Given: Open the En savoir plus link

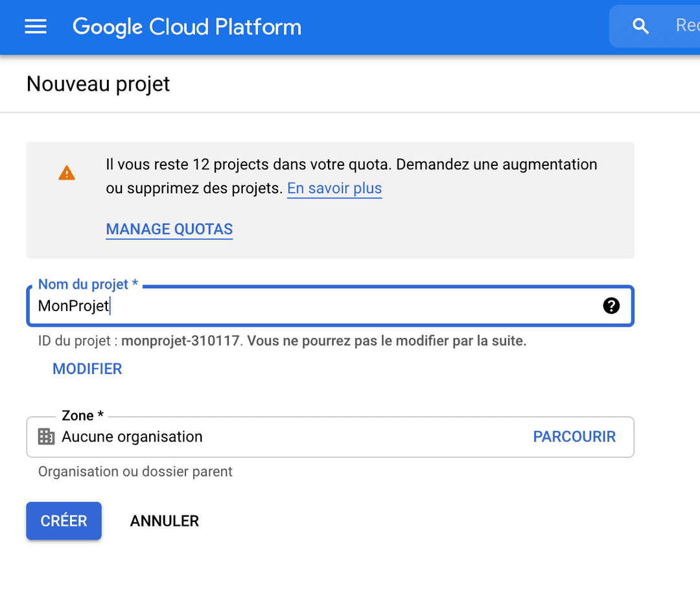Looking at the screenshot, I should [x=334, y=188].
